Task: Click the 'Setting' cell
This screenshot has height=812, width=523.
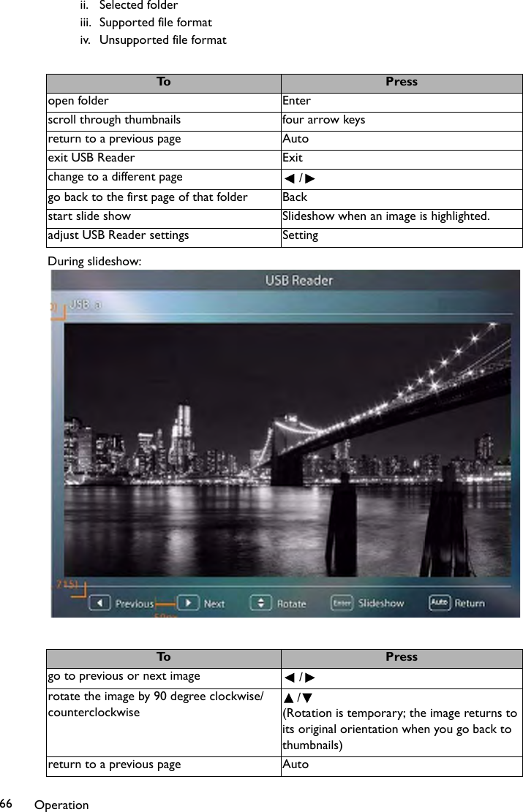Action: point(402,238)
